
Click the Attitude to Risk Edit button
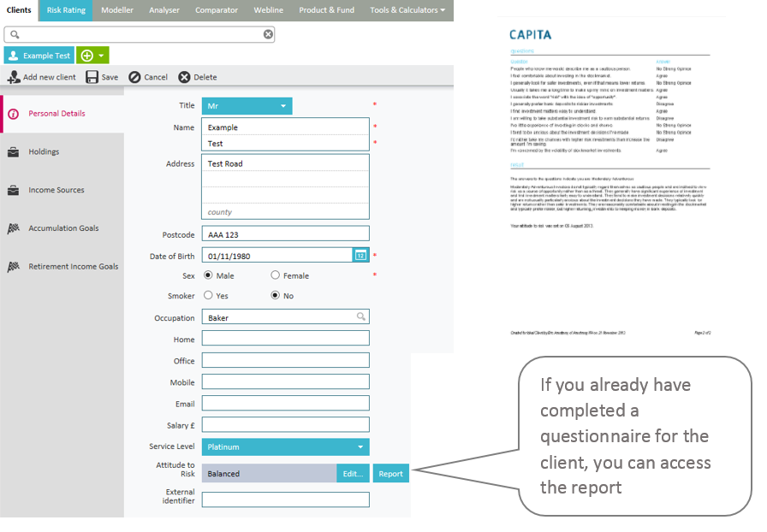(354, 473)
